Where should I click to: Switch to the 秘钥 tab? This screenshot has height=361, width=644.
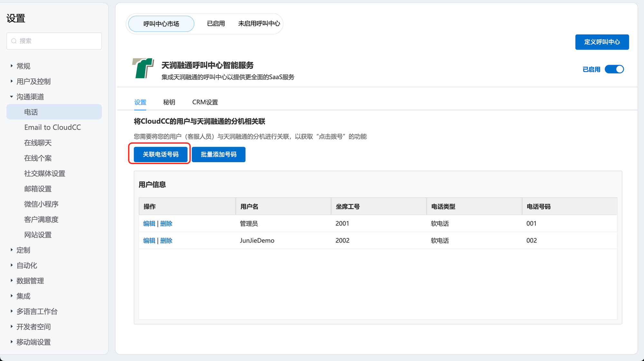(169, 102)
